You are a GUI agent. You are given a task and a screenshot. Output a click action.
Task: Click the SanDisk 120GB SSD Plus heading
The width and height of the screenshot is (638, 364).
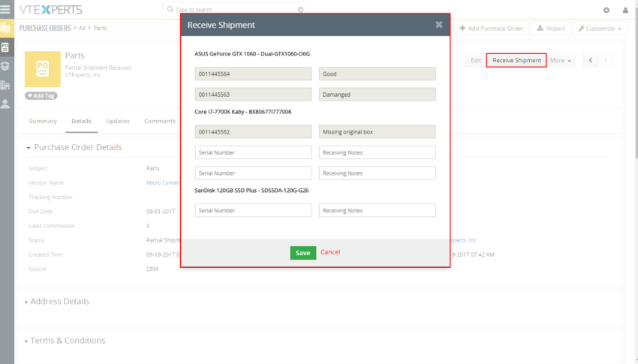click(x=251, y=191)
